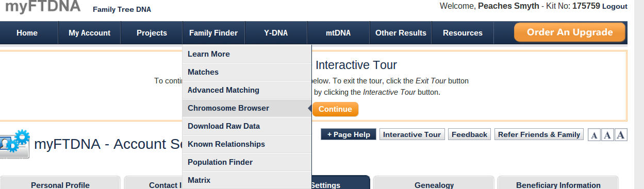Expand the Y-DNA navigation menu
The height and width of the screenshot is (189, 644).
click(x=276, y=33)
